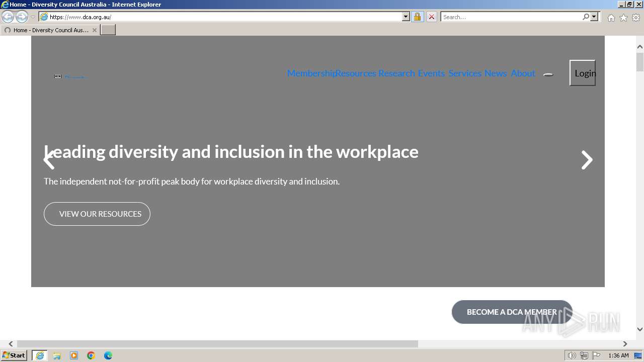
Task: Show previous carousel slide
Action: point(49,160)
